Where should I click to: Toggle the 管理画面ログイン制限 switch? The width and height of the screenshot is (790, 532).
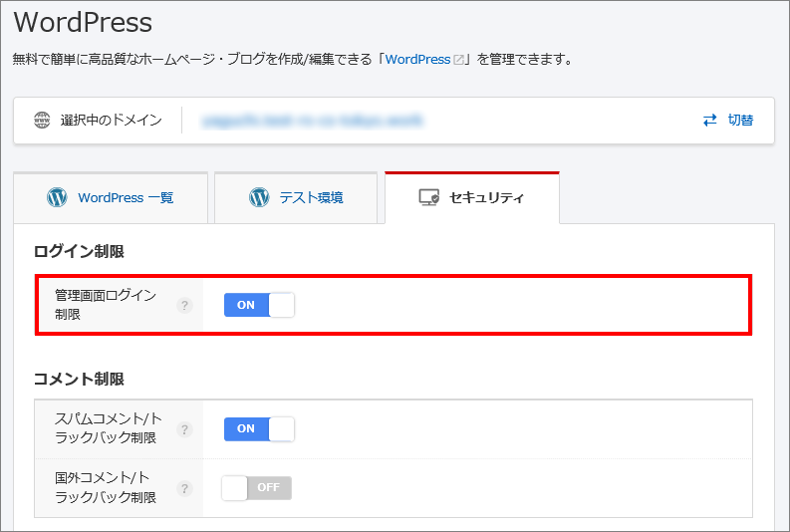(259, 305)
